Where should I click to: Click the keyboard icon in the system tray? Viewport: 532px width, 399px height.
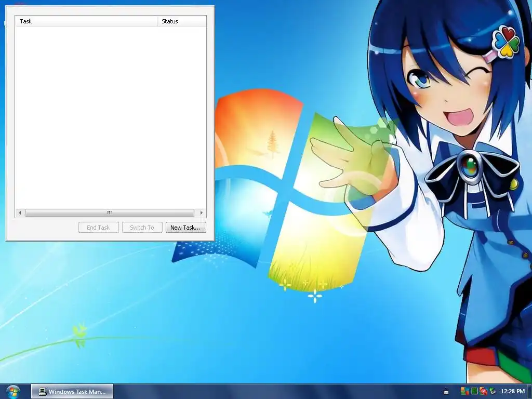[446, 392]
